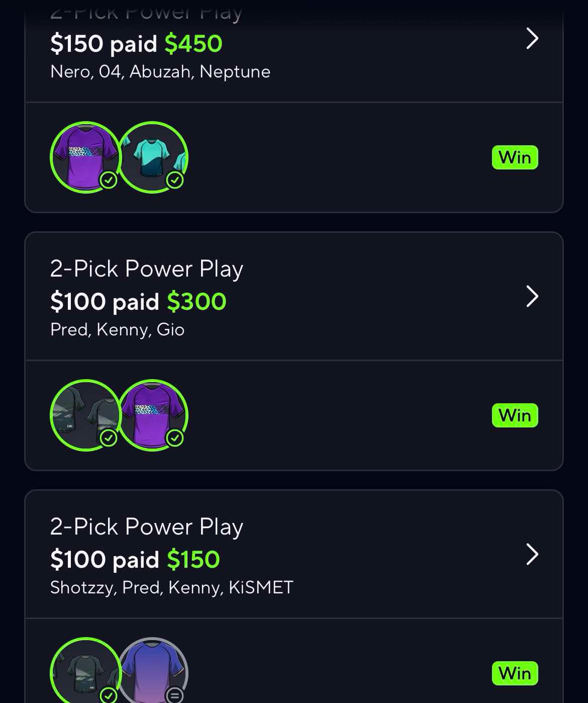
Task: Tap the blue-purple gradient jersey avatar
Action: [x=154, y=670]
